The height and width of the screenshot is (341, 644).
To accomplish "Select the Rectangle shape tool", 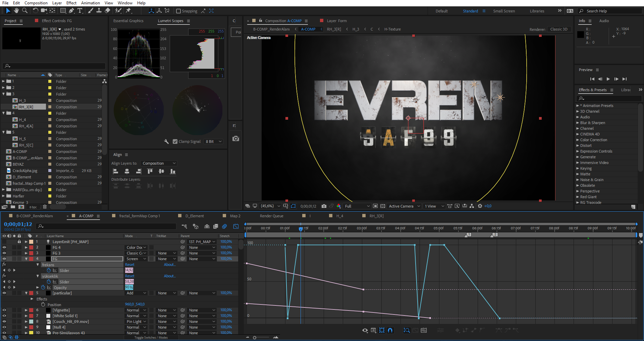I will click(63, 11).
